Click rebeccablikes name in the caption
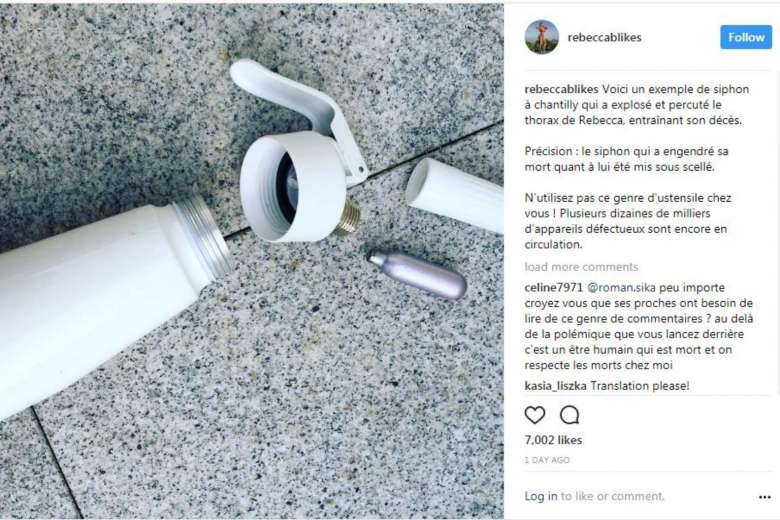The image size is (780, 520). coord(561,90)
